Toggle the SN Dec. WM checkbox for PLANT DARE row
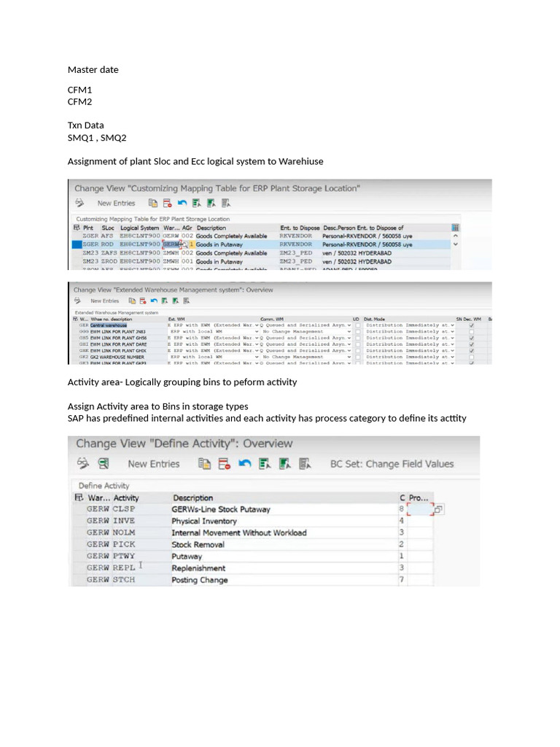The height and width of the screenshot is (747, 560). [472, 344]
